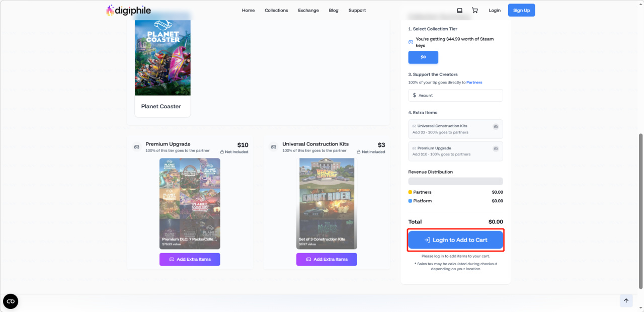Screen dimensions: 644x312
Task: Click the blue Platform legend swatch
Action: (x=410, y=201)
